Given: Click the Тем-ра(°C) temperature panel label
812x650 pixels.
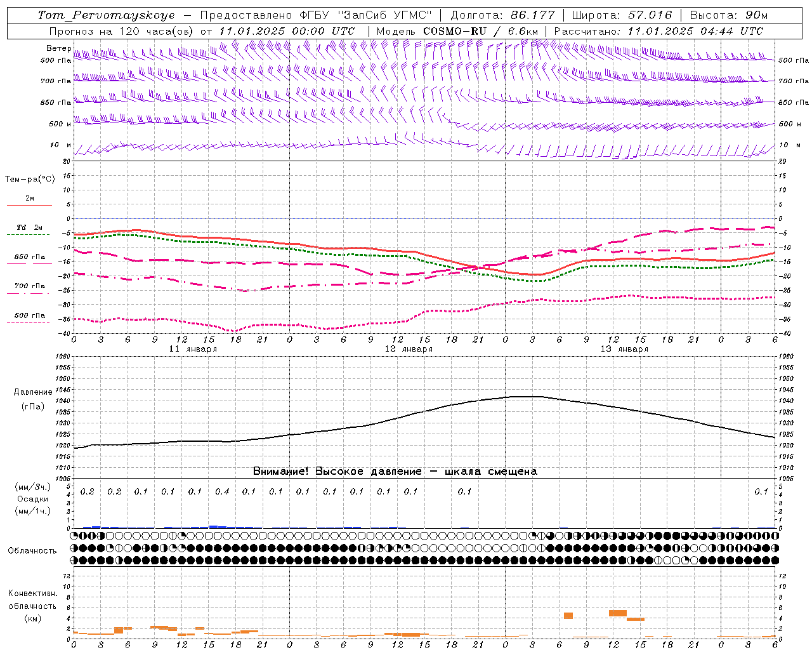Looking at the screenshot, I should point(30,180).
